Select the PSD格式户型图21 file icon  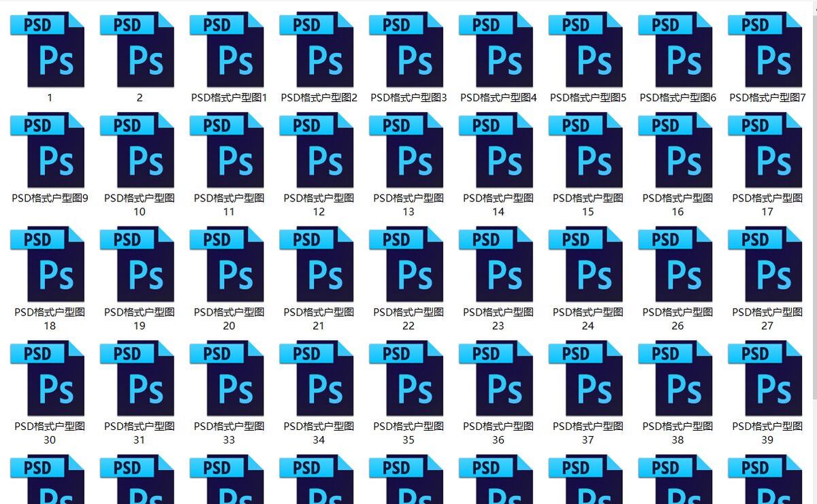pos(319,266)
